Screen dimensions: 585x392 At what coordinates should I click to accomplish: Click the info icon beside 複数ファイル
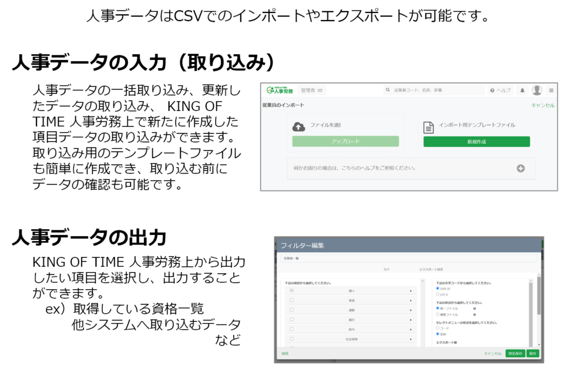[474, 315]
